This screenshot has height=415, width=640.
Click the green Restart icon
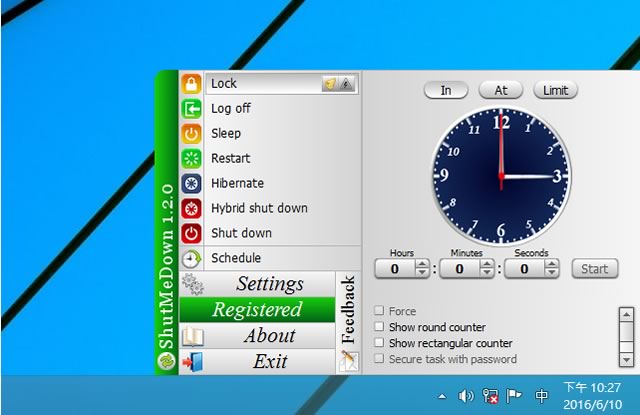pos(191,158)
